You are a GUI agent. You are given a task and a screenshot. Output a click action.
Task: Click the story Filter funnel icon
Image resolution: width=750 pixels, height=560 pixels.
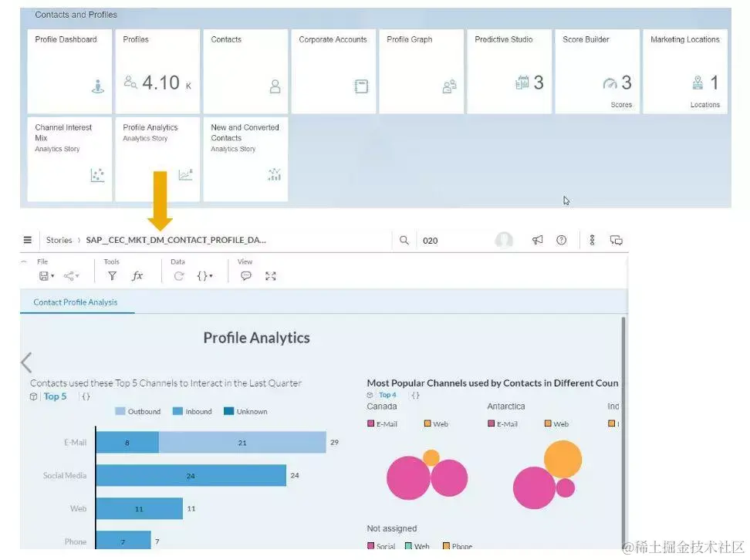pos(112,276)
